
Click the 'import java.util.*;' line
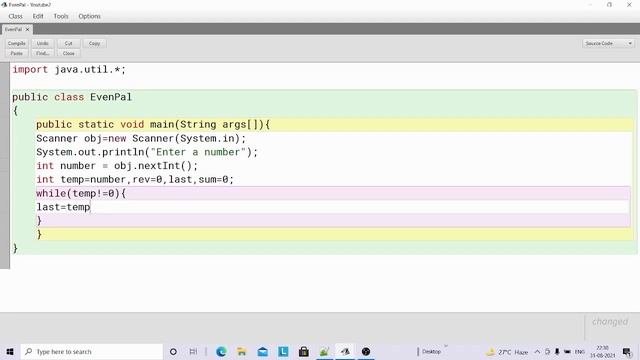(69, 69)
